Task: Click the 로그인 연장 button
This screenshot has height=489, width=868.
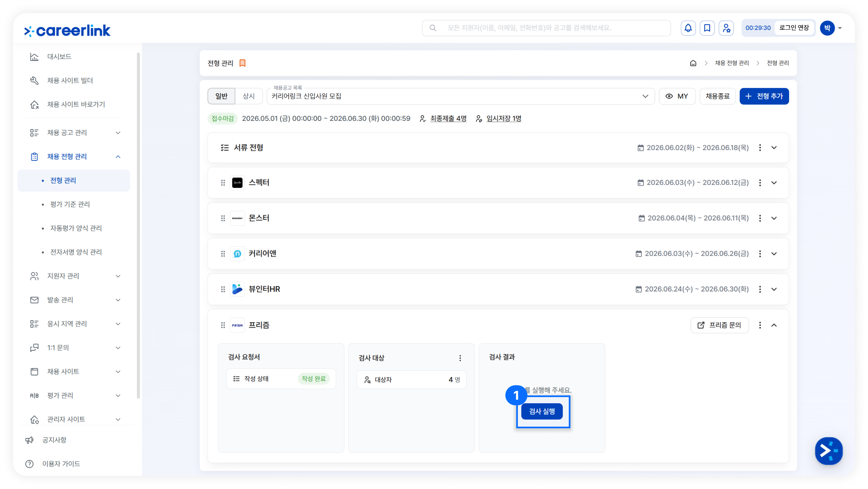Action: [x=794, y=28]
